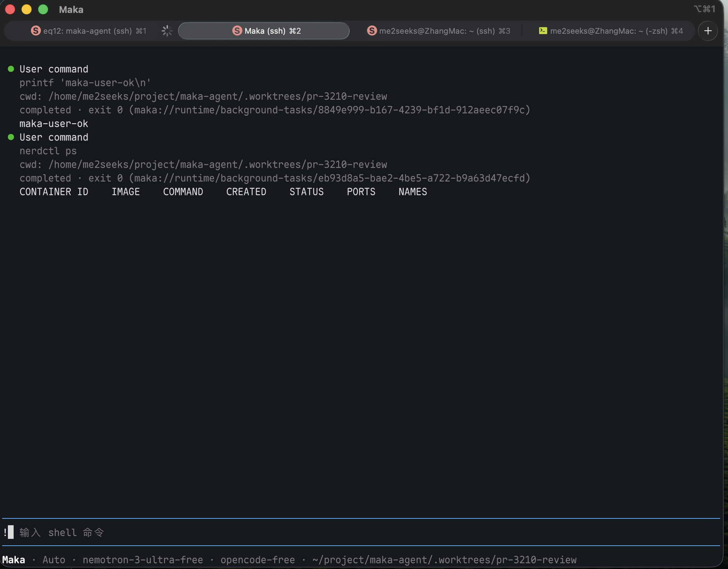The image size is (728, 569).
Task: Click the COMMAND column header
Action: click(183, 192)
